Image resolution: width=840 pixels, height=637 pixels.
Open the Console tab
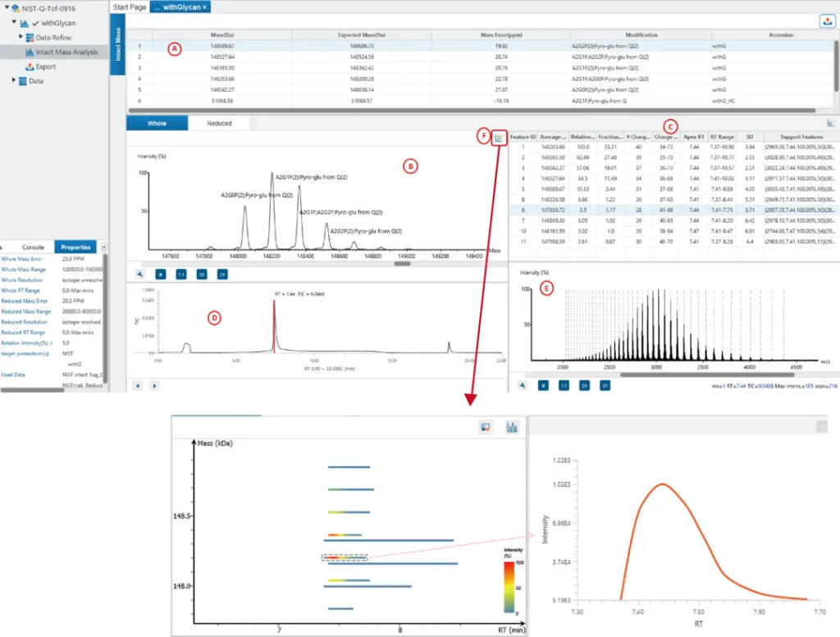pos(33,247)
